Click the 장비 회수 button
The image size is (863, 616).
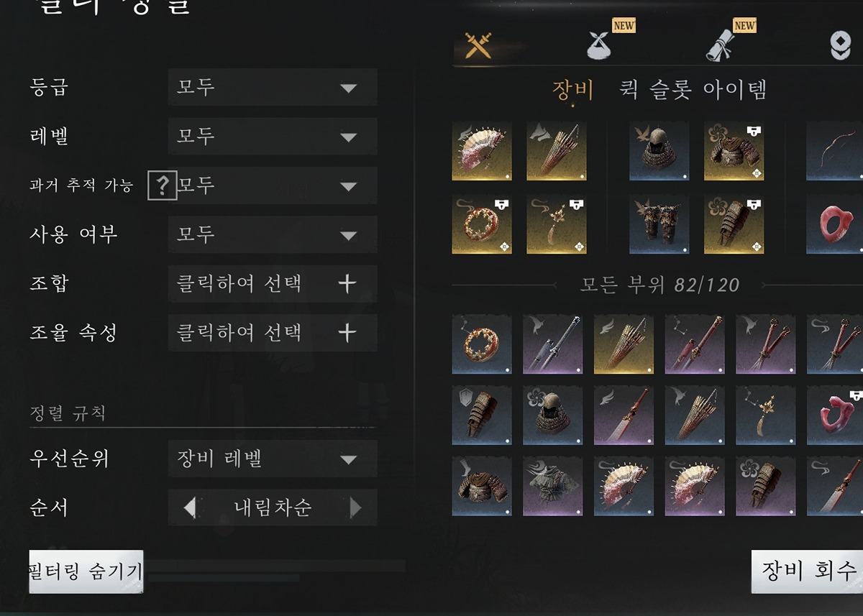(808, 572)
